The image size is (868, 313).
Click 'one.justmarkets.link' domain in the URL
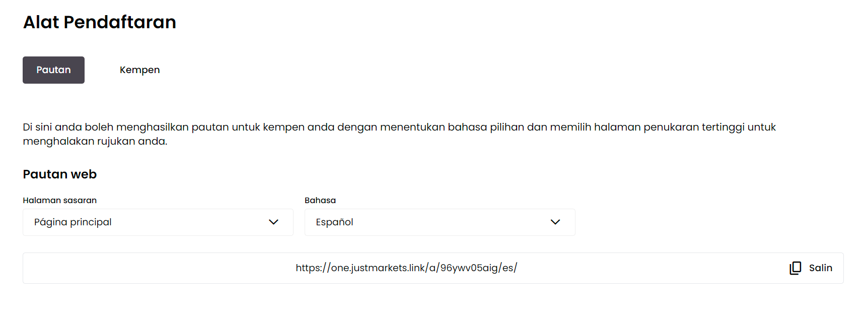point(378,268)
